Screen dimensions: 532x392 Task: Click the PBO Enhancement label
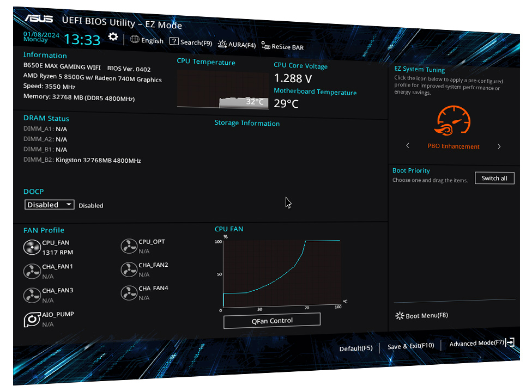[x=454, y=146]
